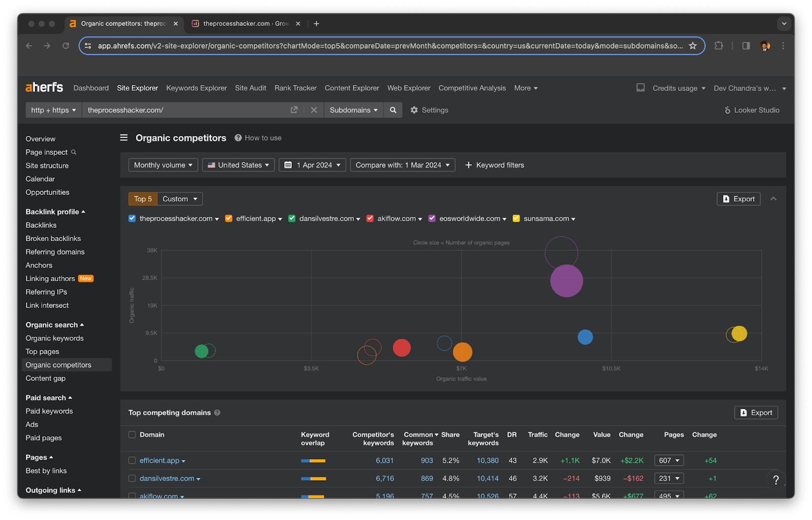Open Site Audit
Viewport: 812px width, 520px height.
click(x=250, y=88)
